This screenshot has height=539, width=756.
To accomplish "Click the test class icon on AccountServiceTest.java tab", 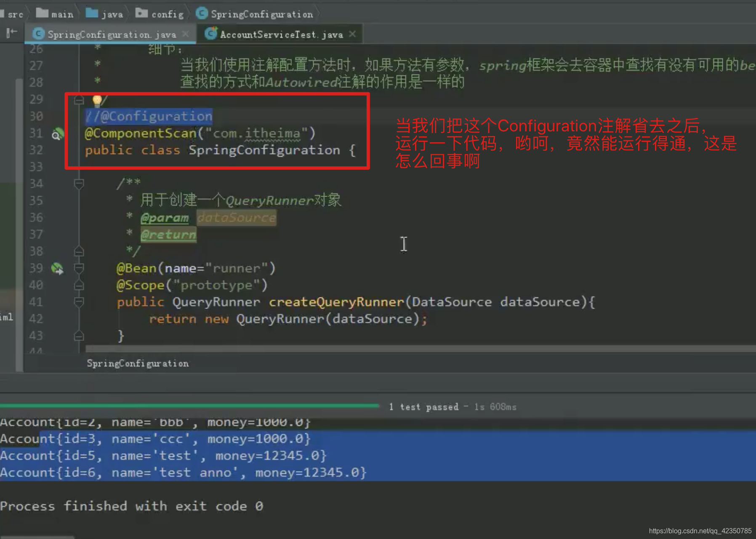I will 210,33.
